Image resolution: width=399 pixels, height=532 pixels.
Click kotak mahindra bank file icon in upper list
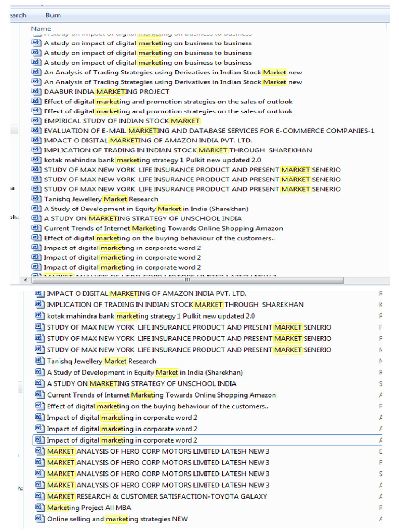[x=36, y=159]
